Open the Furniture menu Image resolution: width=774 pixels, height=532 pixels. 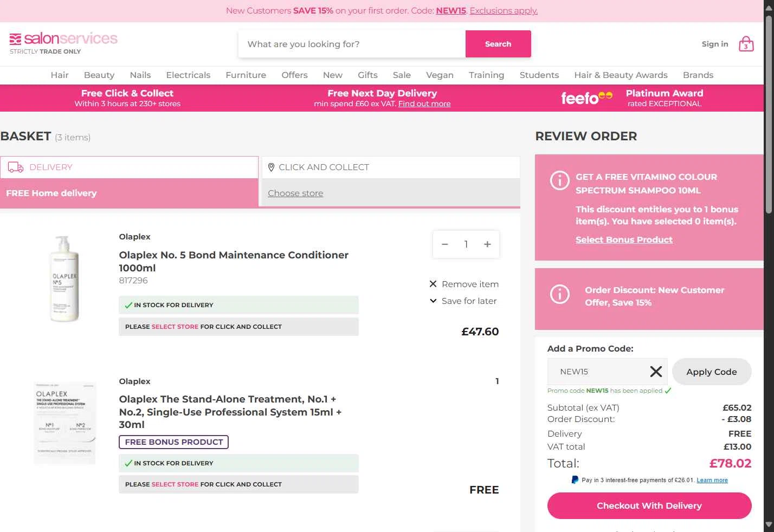(246, 75)
